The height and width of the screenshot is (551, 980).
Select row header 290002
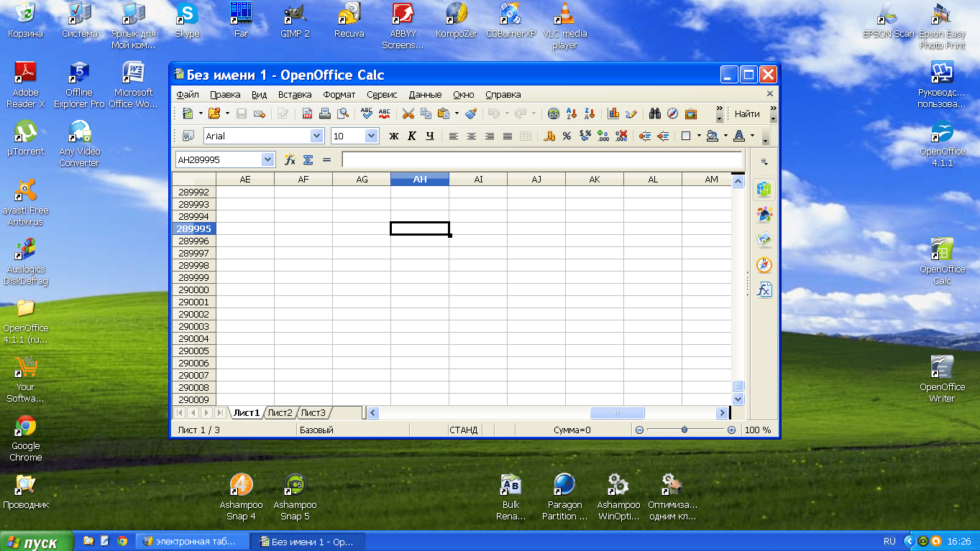point(194,314)
